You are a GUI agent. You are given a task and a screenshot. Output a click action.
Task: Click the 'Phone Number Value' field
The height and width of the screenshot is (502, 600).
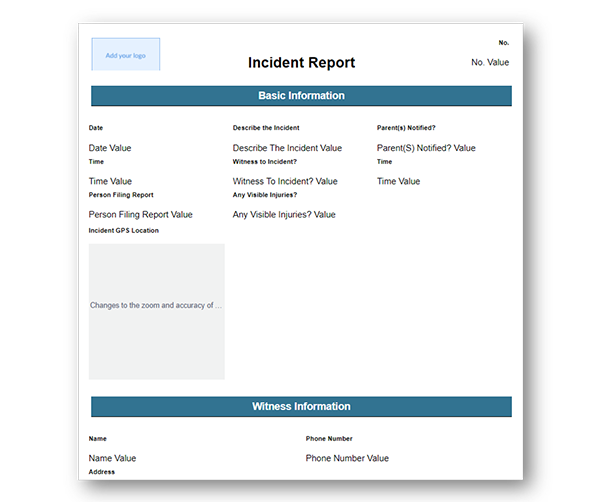[347, 458]
